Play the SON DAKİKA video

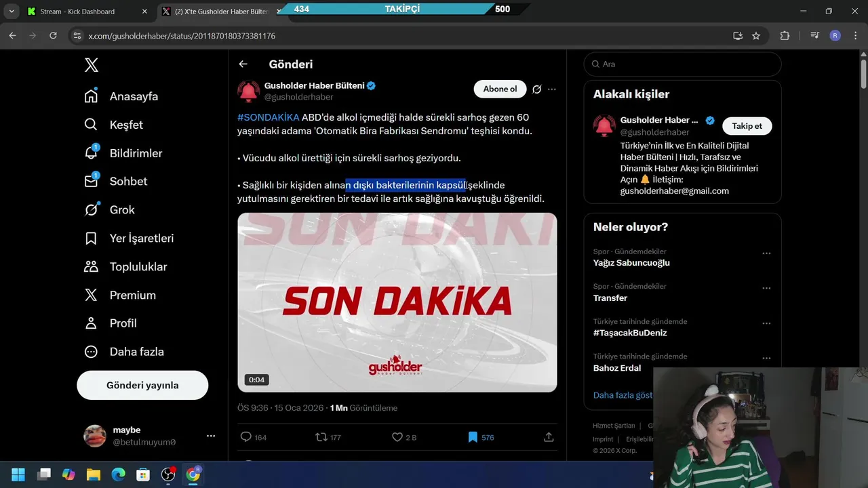(397, 302)
